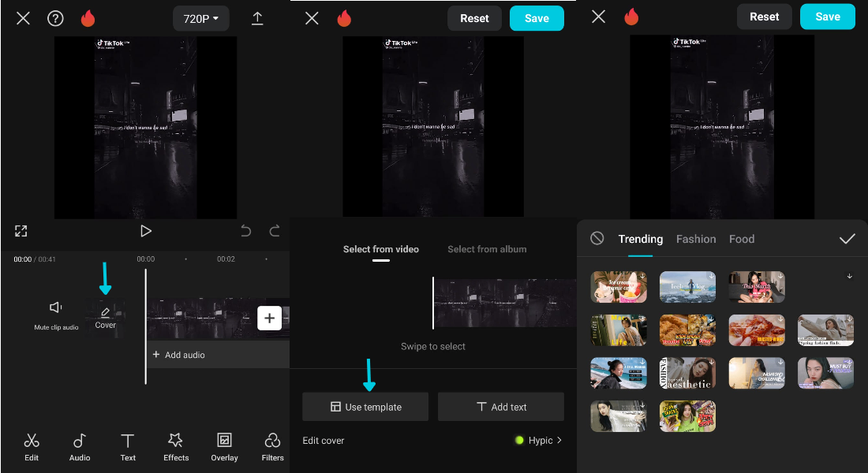The height and width of the screenshot is (473, 868).
Task: Add a new clip with plus button
Action: tap(270, 318)
